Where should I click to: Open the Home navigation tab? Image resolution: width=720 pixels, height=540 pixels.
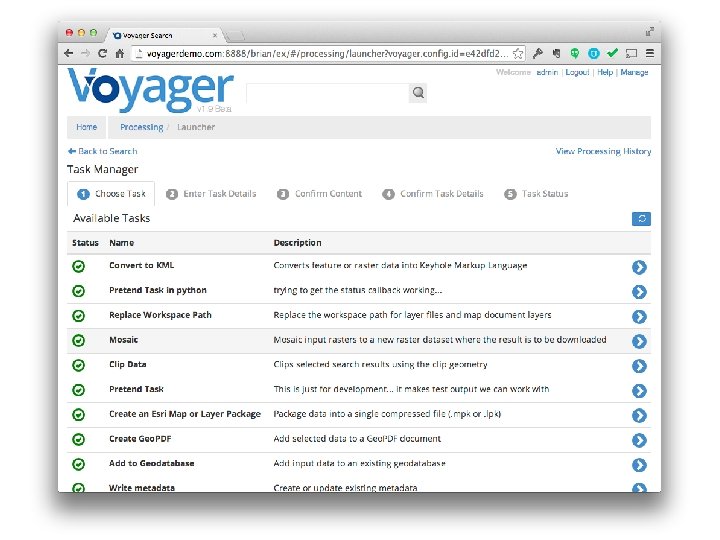point(86,127)
